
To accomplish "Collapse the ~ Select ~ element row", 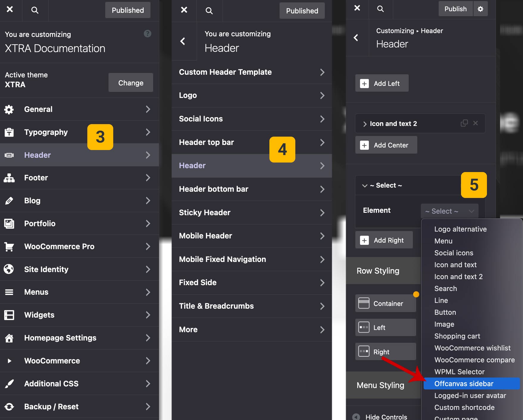I will click(364, 185).
